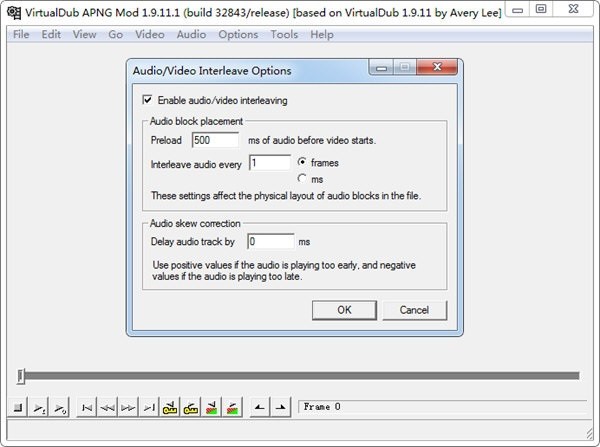Toggle Enable audio/video interleaving checkbox
Image resolution: width=600 pixels, height=447 pixels.
pyautogui.click(x=147, y=100)
